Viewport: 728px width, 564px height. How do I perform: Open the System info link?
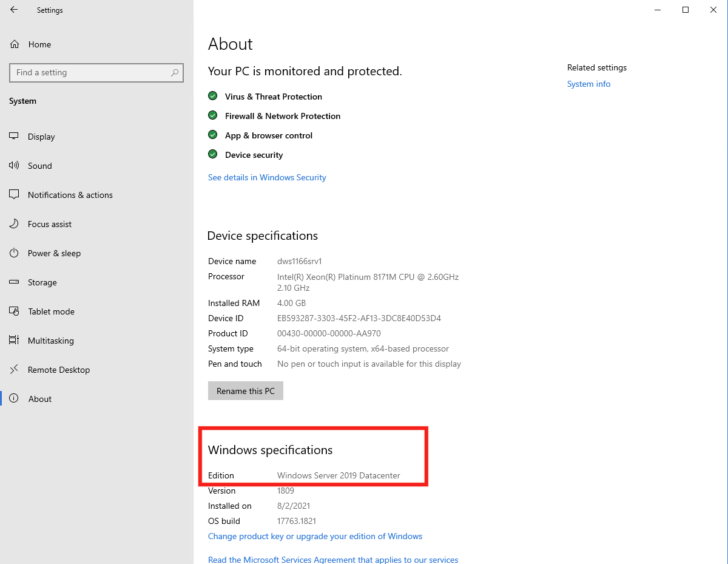pos(588,84)
